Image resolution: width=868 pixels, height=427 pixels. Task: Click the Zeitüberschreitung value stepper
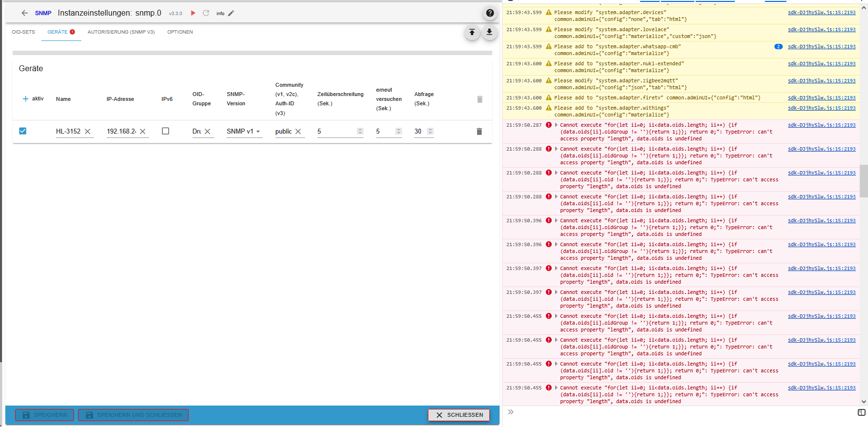(x=360, y=131)
